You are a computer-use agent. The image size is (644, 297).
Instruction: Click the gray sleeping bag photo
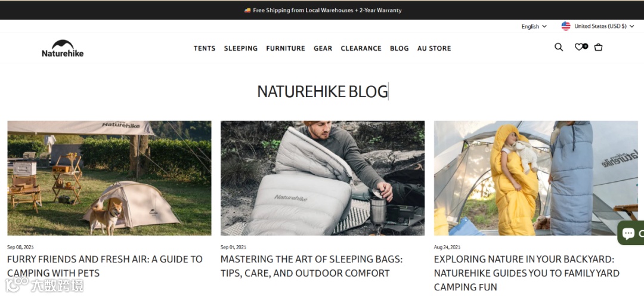click(x=323, y=178)
